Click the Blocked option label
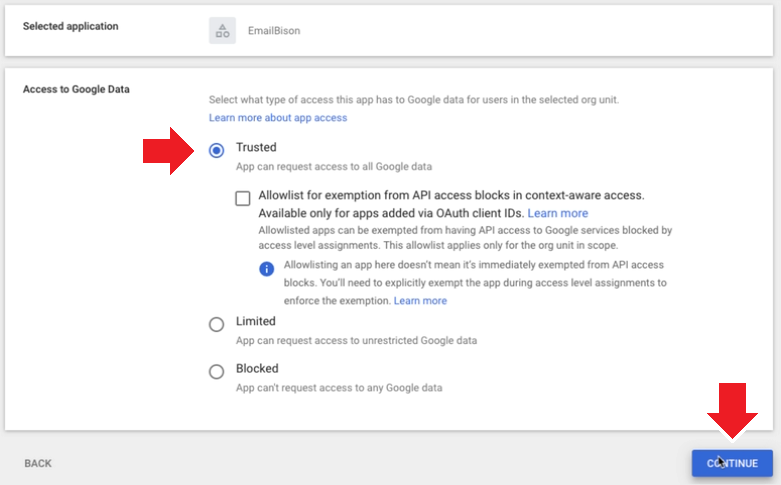 tap(257, 368)
